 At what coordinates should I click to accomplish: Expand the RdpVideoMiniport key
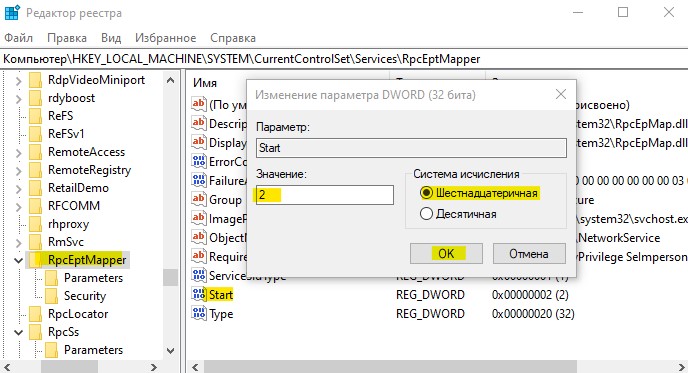[18, 81]
